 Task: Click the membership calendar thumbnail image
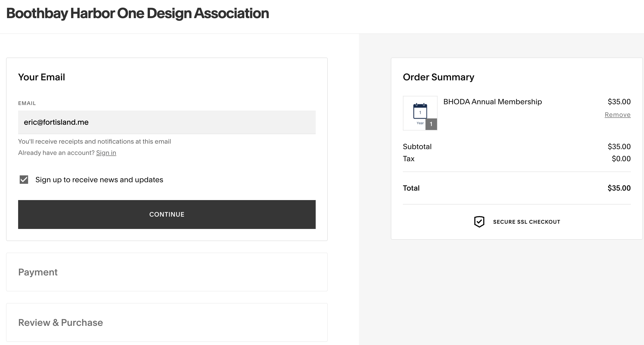tap(420, 113)
